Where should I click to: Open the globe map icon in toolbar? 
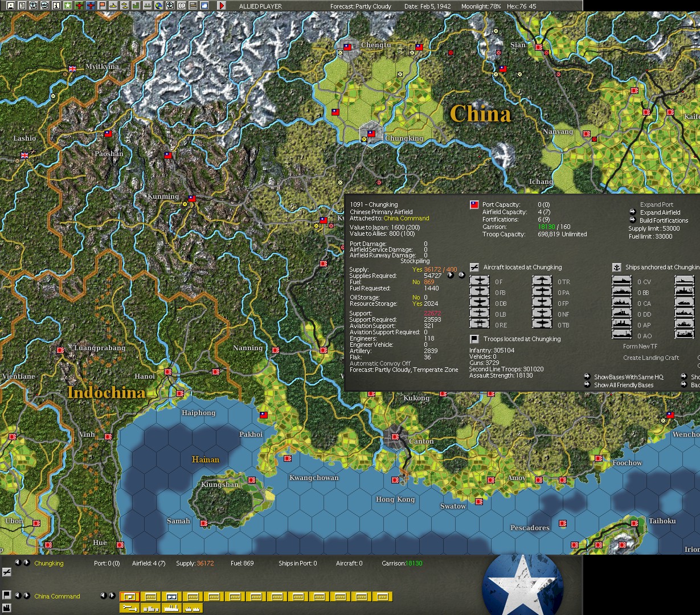(x=158, y=6)
